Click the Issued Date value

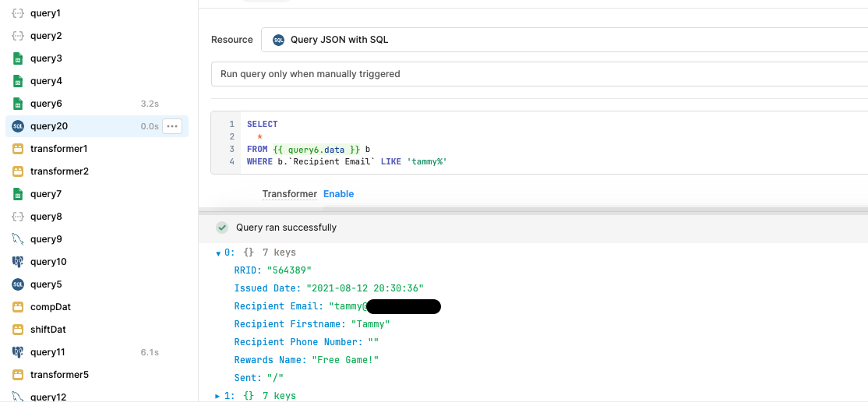click(365, 288)
